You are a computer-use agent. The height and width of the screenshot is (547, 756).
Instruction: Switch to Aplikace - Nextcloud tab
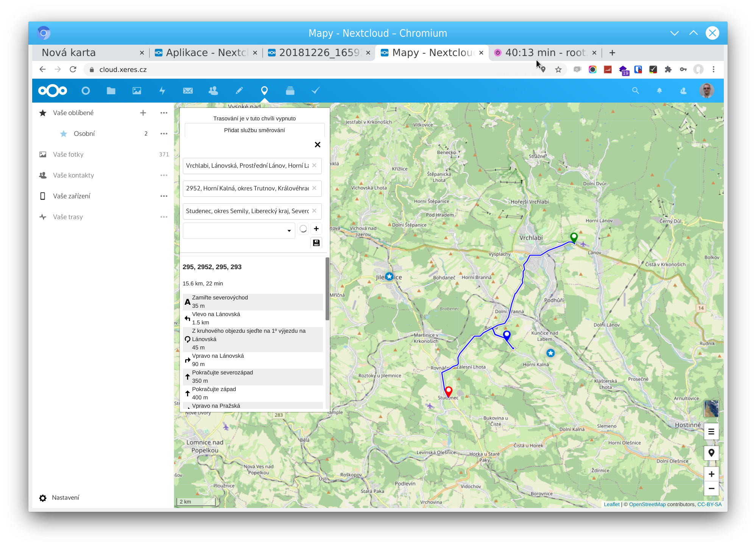click(x=206, y=53)
